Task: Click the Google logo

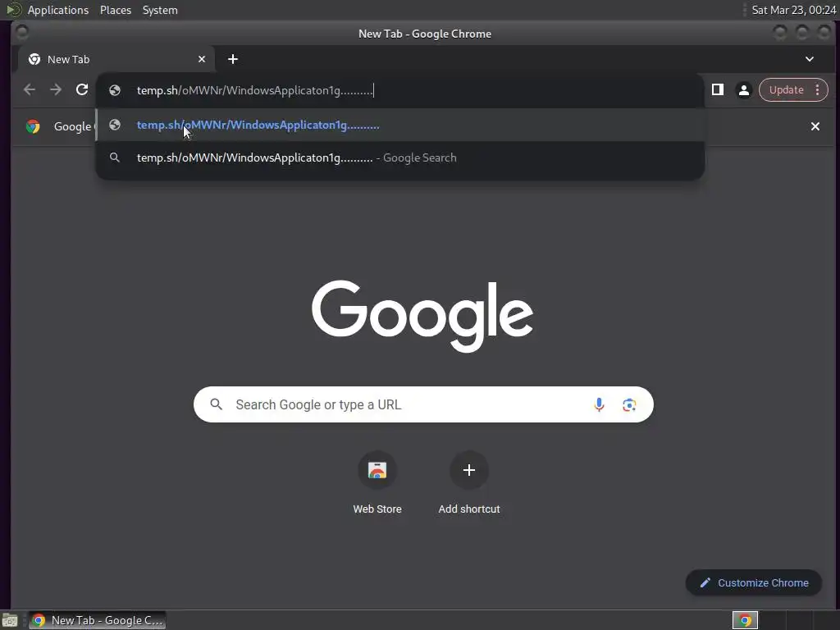Action: (422, 315)
